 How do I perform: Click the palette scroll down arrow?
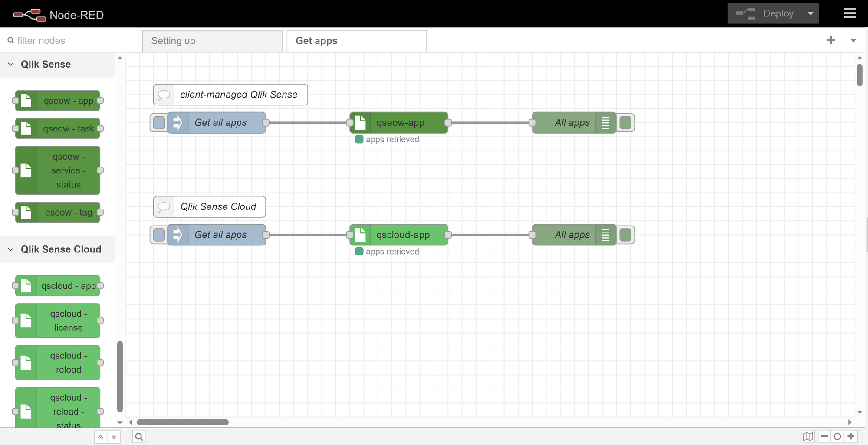point(120,422)
